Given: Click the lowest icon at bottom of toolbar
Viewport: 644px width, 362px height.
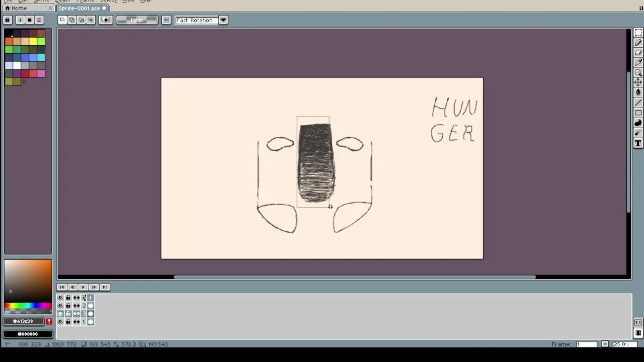Looking at the screenshot, I should tap(638, 333).
